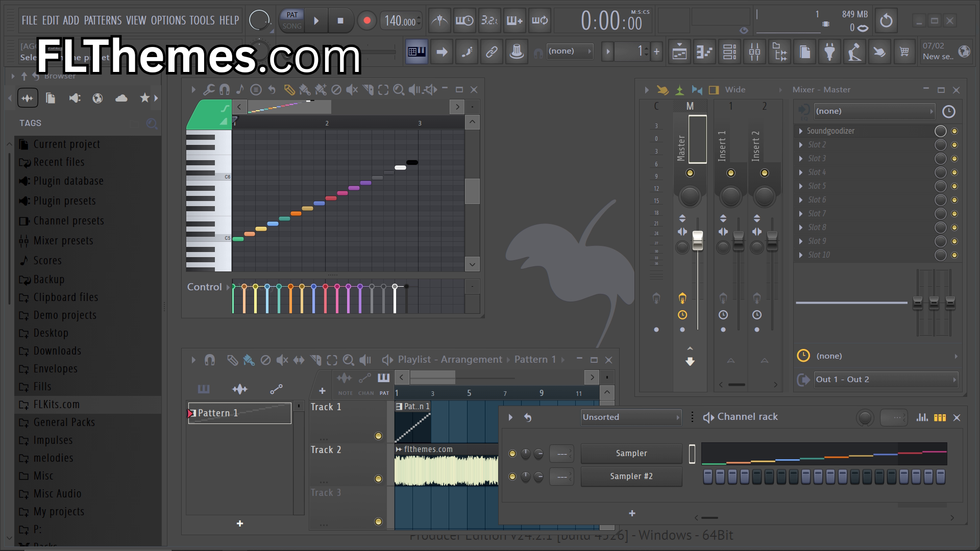980x551 pixels.
Task: Open the Piano roll view from the toolbar
Action: click(704, 52)
